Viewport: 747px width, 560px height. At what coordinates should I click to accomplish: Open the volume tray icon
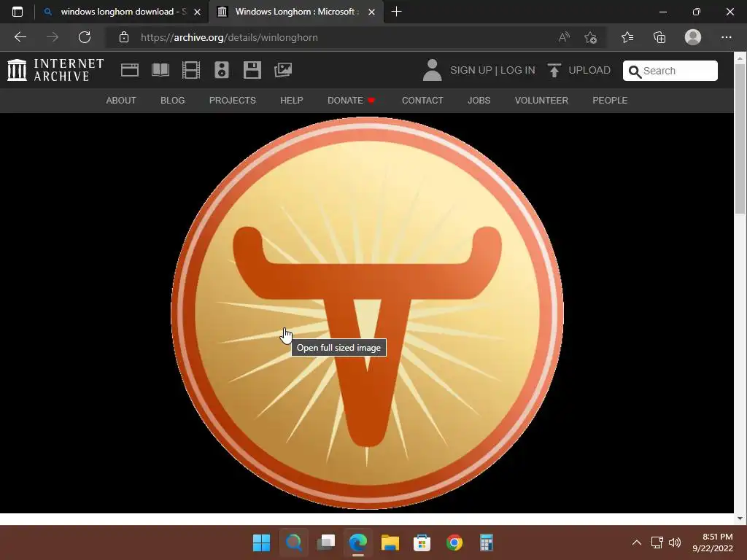coord(675,542)
